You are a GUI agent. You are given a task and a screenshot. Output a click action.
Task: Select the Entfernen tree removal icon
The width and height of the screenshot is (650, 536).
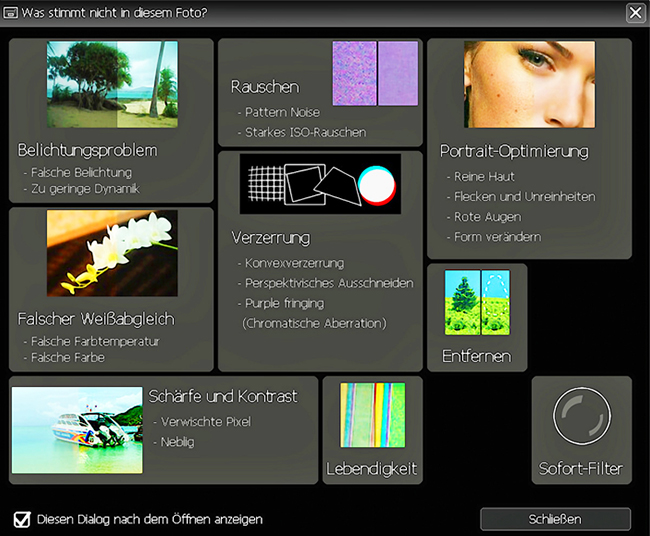click(x=477, y=302)
